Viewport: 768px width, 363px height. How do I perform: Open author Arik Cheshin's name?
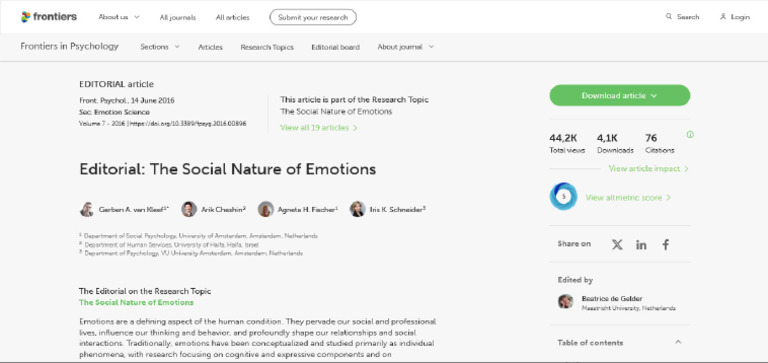coord(223,209)
